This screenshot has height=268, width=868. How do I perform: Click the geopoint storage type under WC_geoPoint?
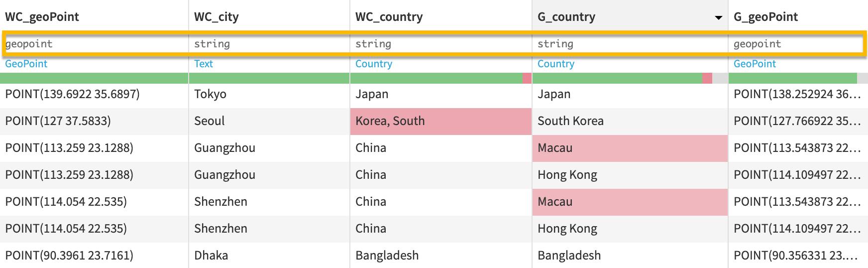coord(29,44)
